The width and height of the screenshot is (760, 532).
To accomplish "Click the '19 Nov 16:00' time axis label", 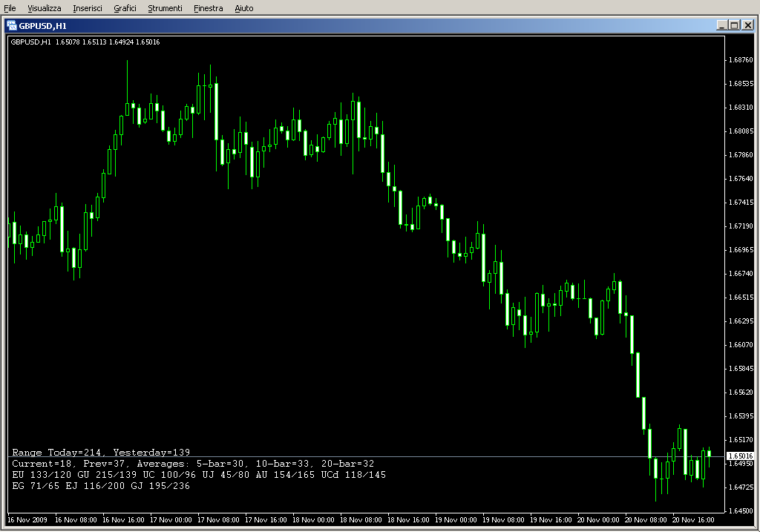I will [x=551, y=520].
